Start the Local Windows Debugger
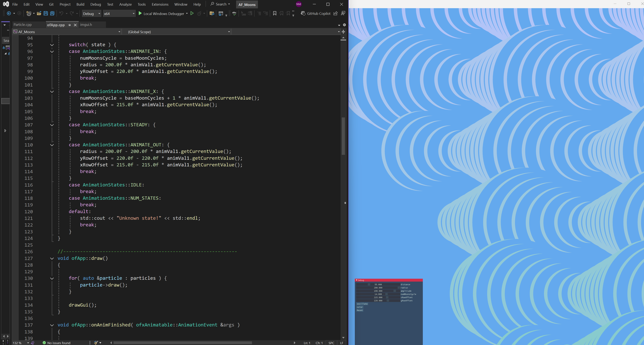The image size is (644, 345). (x=161, y=14)
